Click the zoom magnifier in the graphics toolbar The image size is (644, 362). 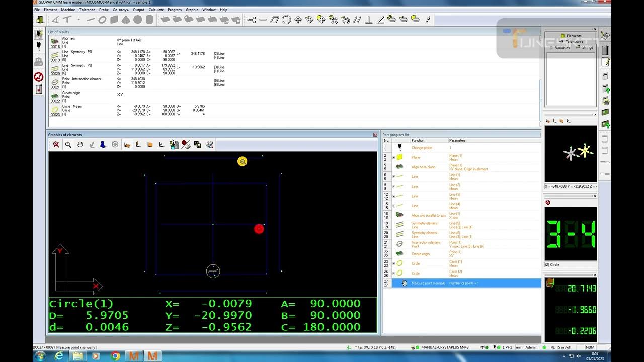pyautogui.click(x=68, y=145)
